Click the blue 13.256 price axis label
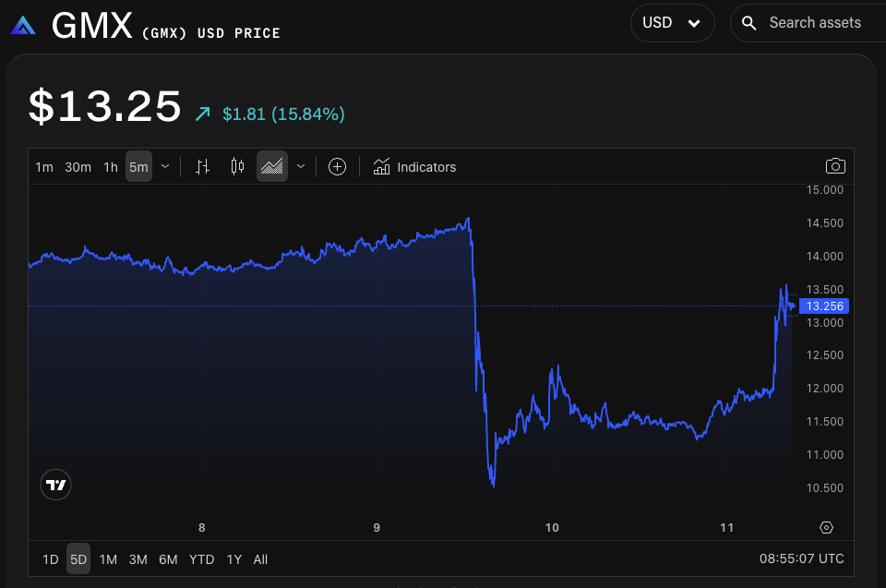The height and width of the screenshot is (588, 886). [x=824, y=306]
